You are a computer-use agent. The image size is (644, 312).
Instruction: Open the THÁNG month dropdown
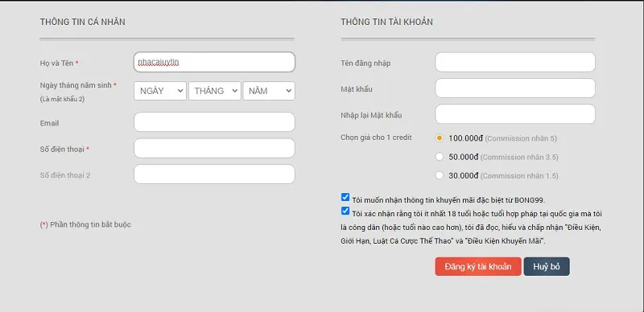(x=214, y=91)
